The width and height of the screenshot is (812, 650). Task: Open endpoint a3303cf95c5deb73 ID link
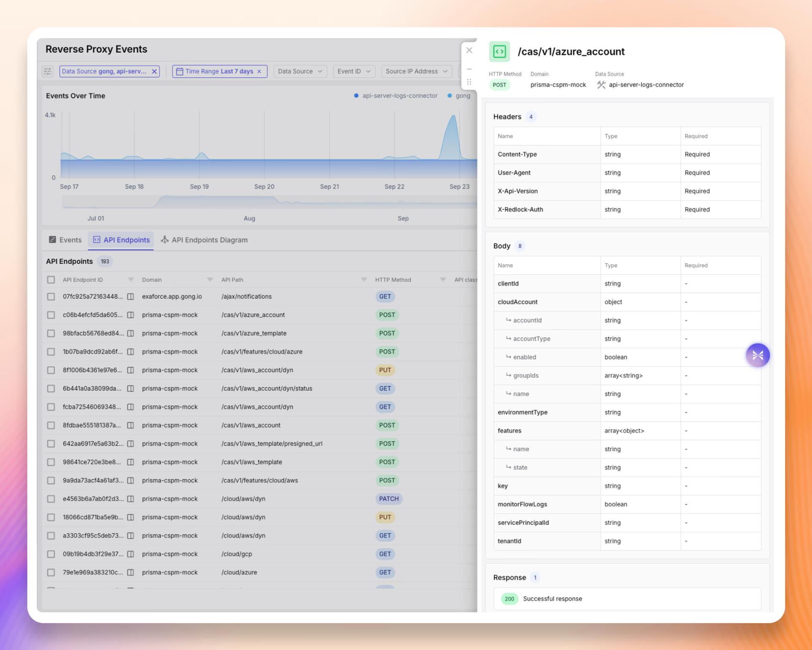coord(93,536)
